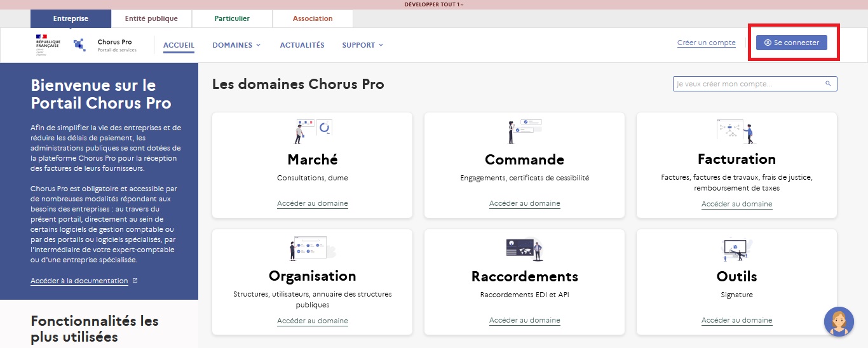
Task: Click the Outils domain illustration
Action: click(736, 249)
